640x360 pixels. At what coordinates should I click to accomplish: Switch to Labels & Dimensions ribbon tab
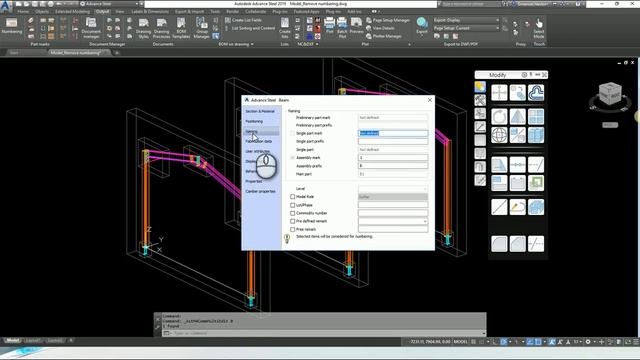pyautogui.click(x=150, y=11)
